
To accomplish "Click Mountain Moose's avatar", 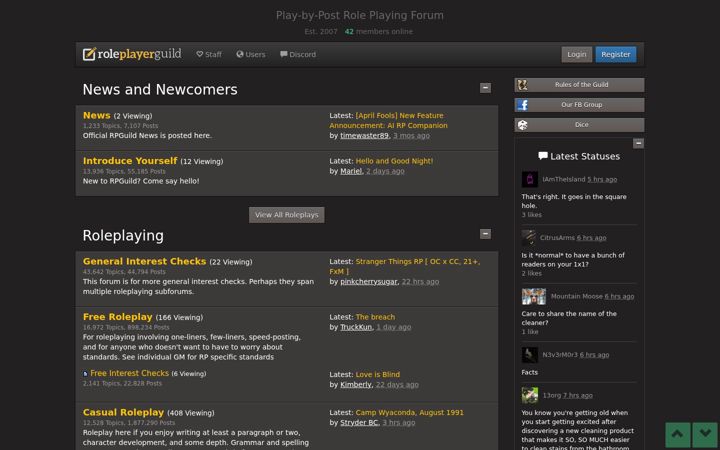I will pyautogui.click(x=534, y=296).
